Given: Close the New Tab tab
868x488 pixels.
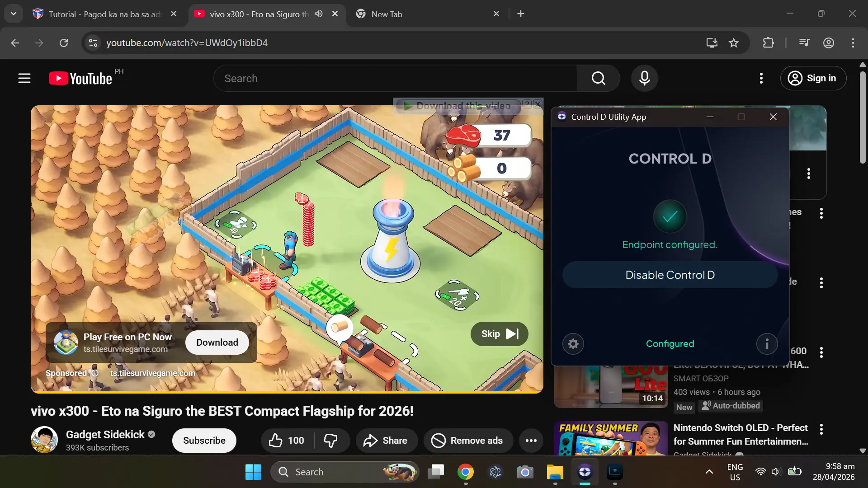Looking at the screenshot, I should [x=496, y=14].
